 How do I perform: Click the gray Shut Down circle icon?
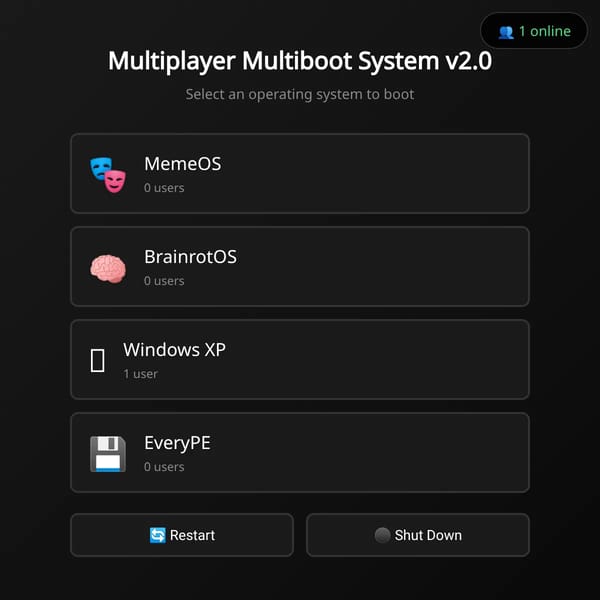(382, 535)
